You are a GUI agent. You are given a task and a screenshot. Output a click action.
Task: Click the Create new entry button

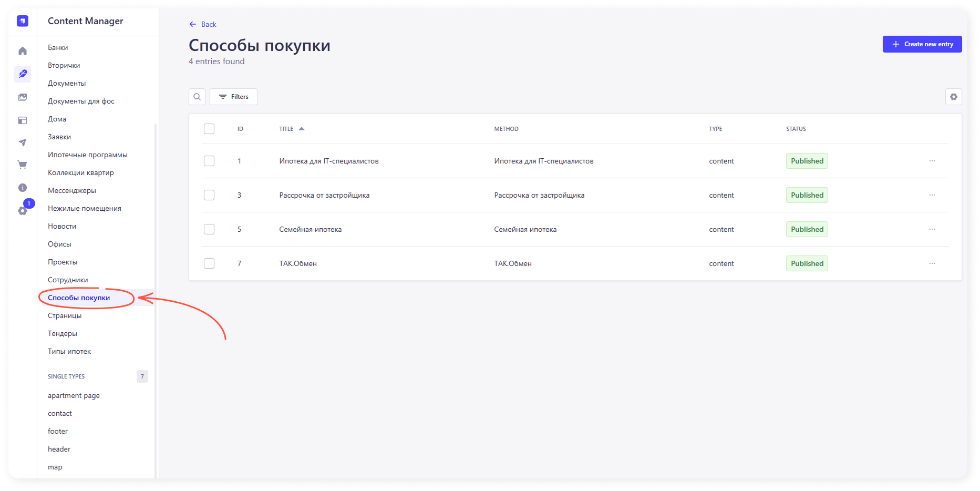pos(922,44)
